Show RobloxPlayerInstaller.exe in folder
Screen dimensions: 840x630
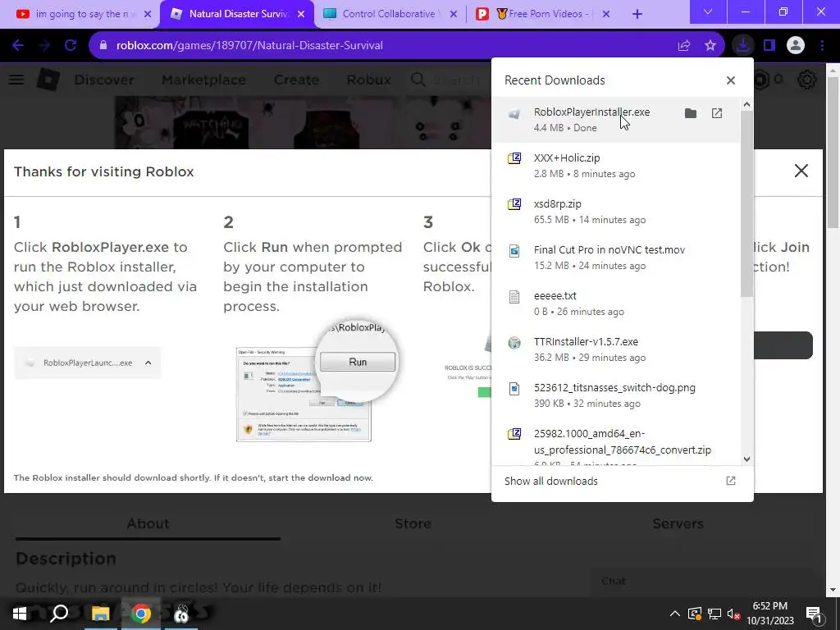pyautogui.click(x=691, y=113)
